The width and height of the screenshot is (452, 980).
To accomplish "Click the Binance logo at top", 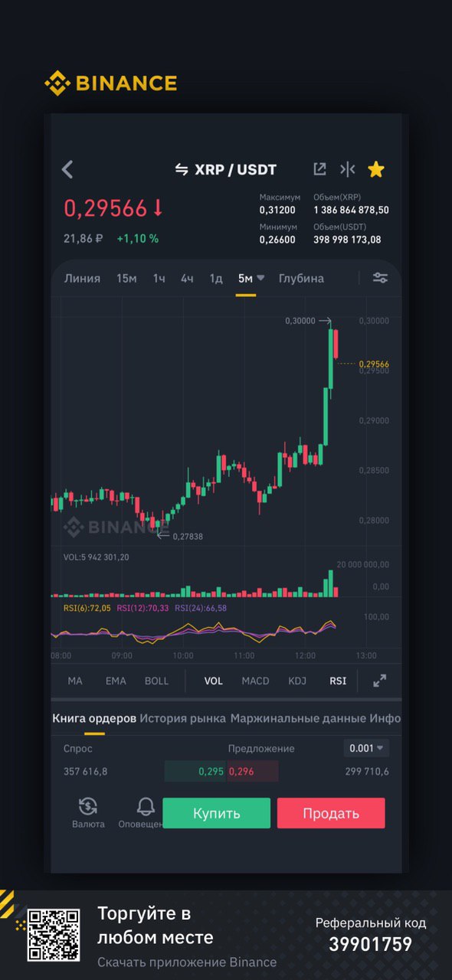I will 110,83.
